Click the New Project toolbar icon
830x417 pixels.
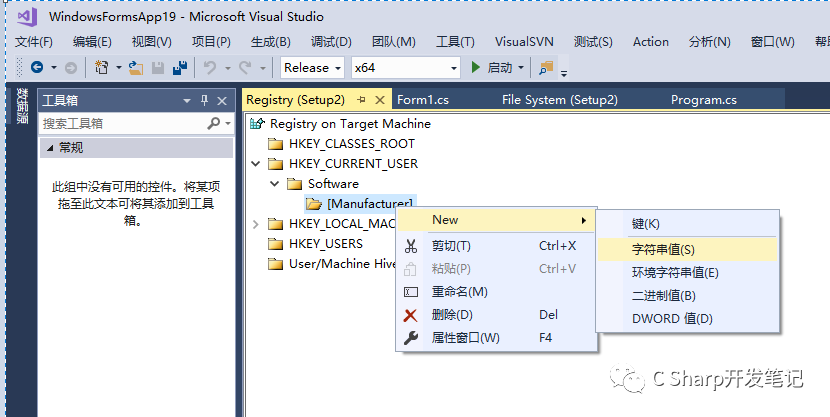click(101, 68)
